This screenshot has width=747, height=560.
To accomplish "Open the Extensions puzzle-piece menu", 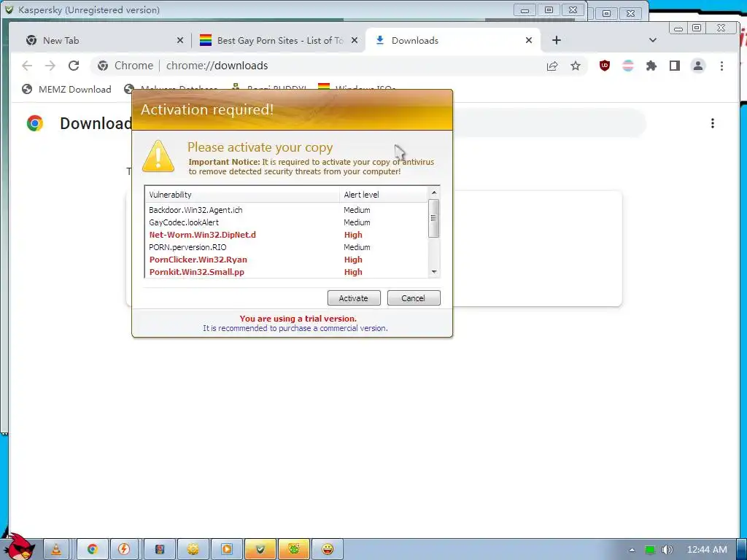I will pyautogui.click(x=651, y=66).
